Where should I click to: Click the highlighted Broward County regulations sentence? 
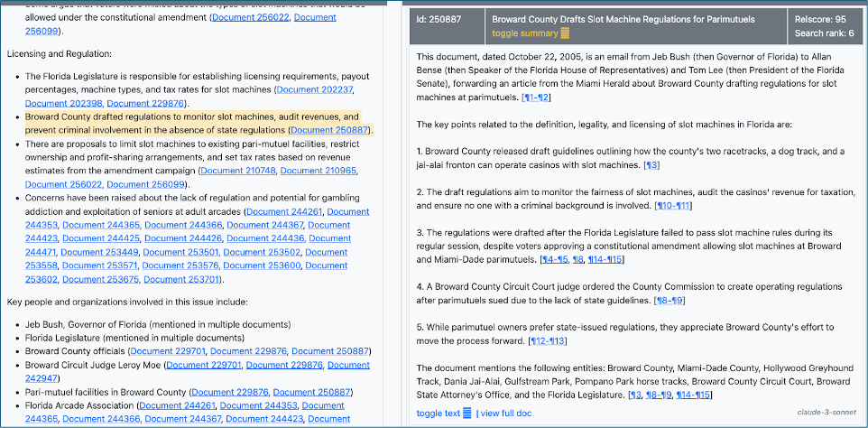pyautogui.click(x=180, y=117)
